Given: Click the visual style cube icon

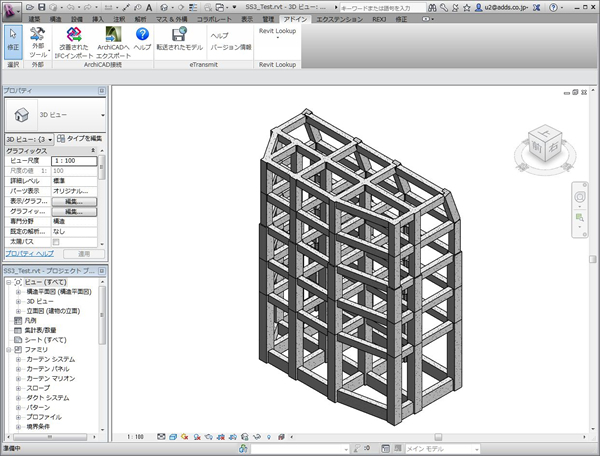Looking at the screenshot, I should 173,436.
